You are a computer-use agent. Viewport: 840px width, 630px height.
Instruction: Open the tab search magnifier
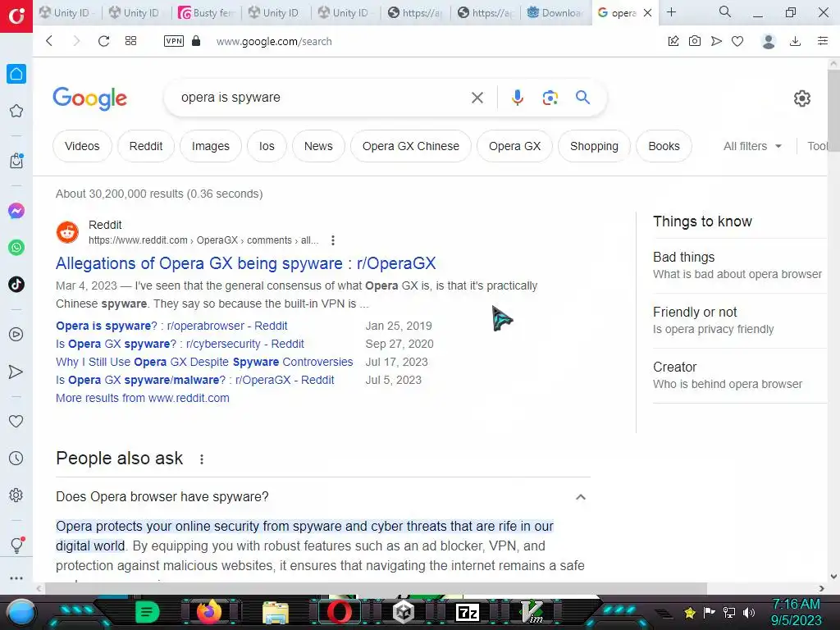pos(725,11)
